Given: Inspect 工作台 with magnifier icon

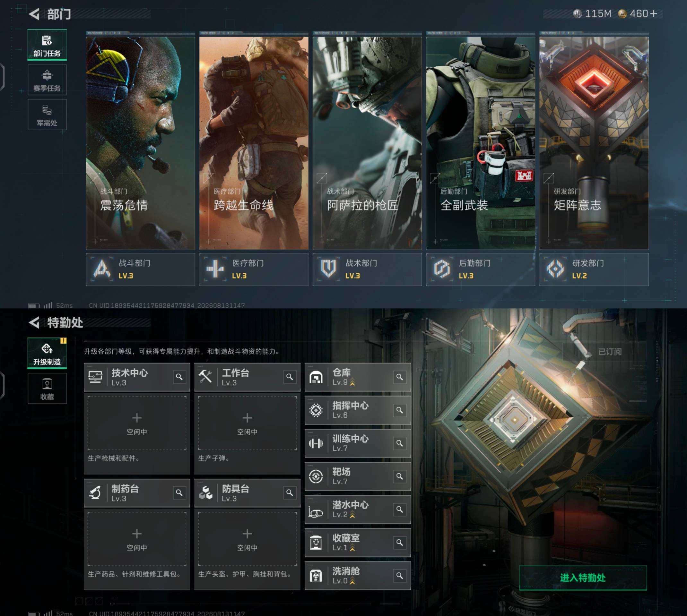Looking at the screenshot, I should tap(290, 377).
